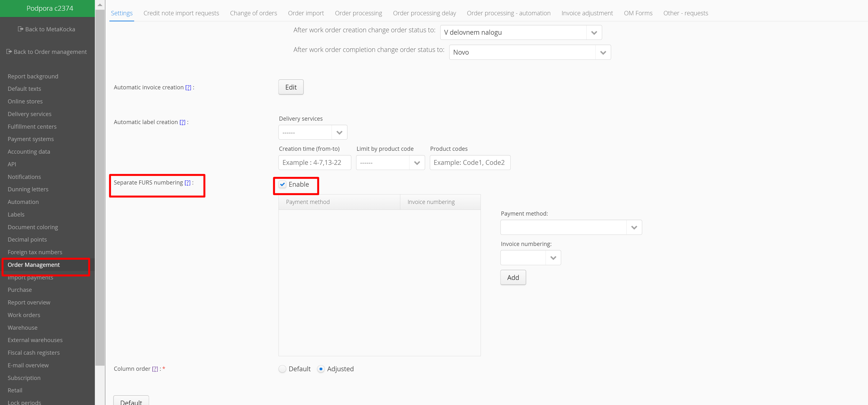The image size is (868, 405).
Task: Click the Back to Order management icon
Action: tap(9, 51)
